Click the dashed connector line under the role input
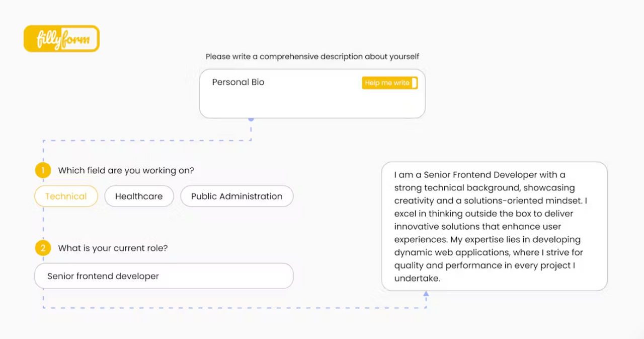Screen dimensions: 644x339 [234, 308]
